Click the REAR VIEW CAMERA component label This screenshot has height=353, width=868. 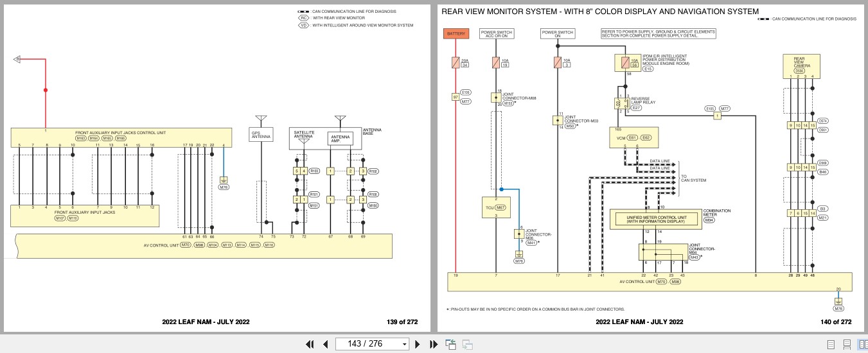[x=801, y=64]
